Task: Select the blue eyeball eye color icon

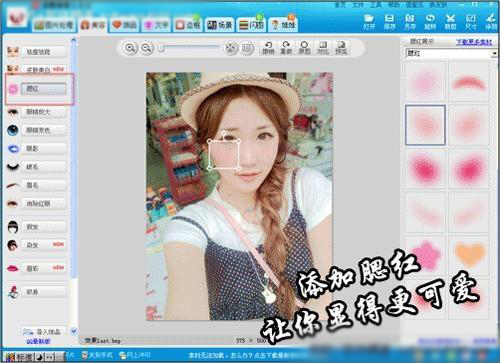Action: (13, 130)
